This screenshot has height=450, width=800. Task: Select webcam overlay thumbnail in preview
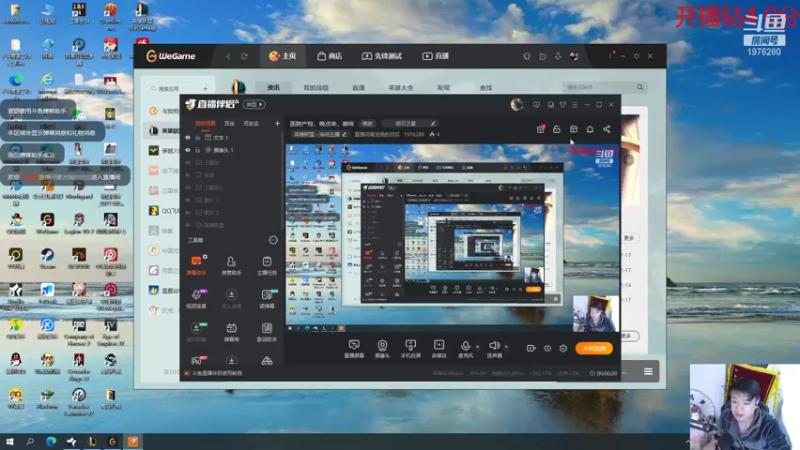click(595, 313)
